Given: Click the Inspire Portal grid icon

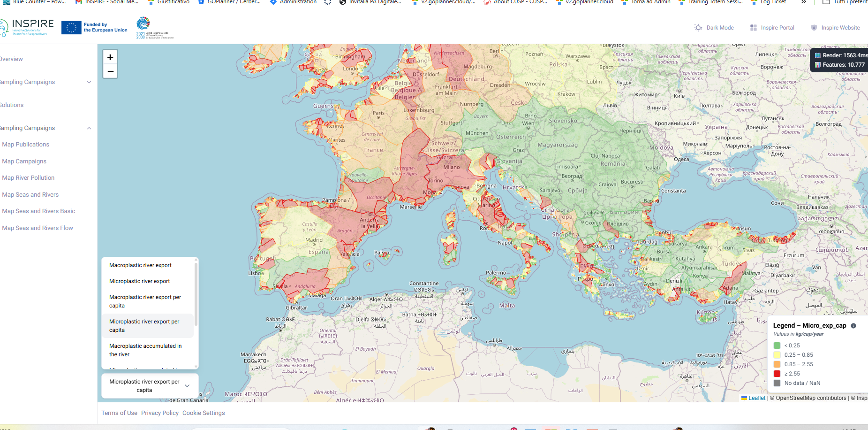Looking at the screenshot, I should tap(753, 28).
